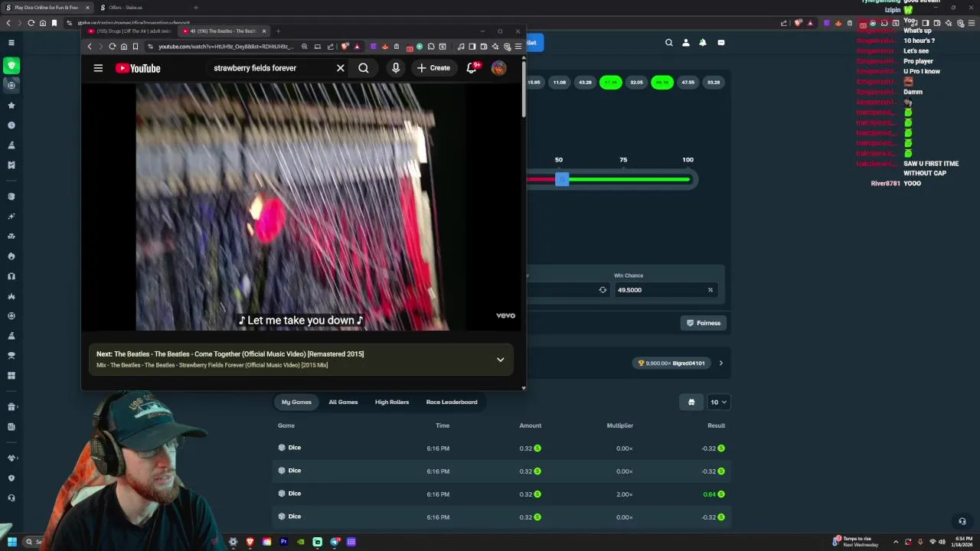Select the 43.28 past result pill
Screen dimensions: 980x551
tap(585, 82)
